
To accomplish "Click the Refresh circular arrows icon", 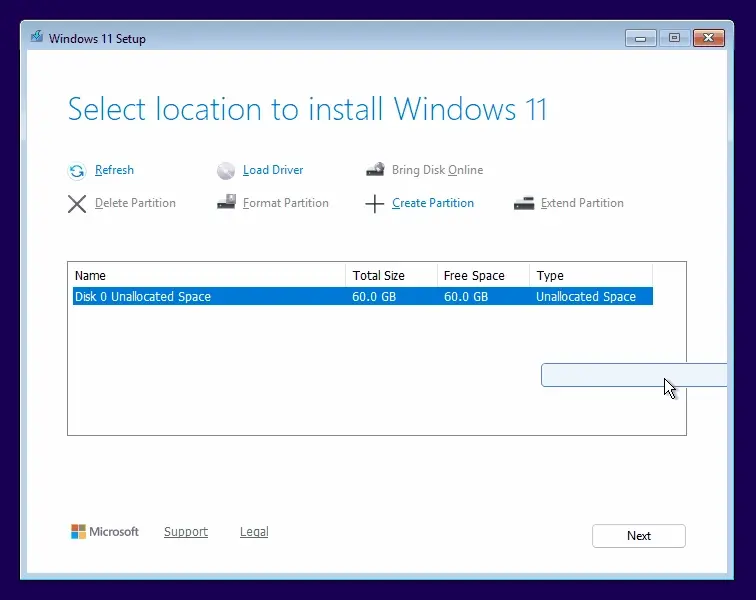I will 77,171.
